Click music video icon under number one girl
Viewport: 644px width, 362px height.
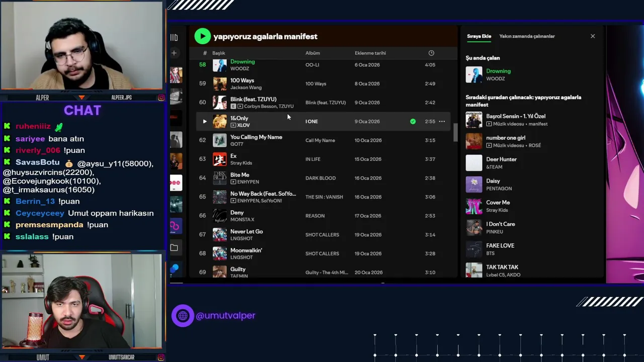click(489, 145)
